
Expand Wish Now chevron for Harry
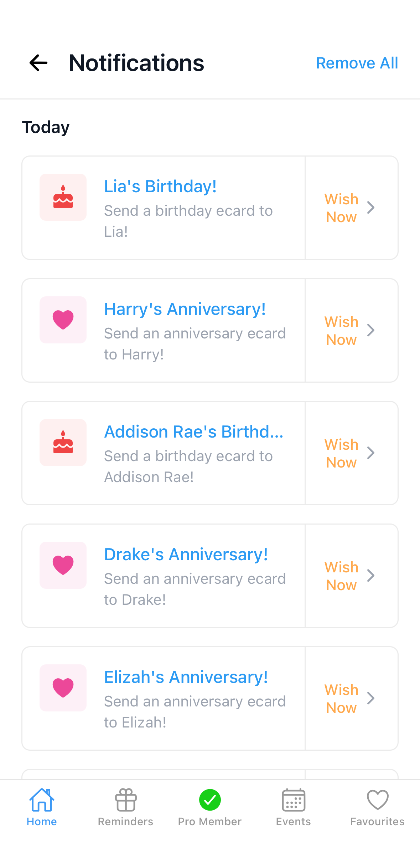point(371,330)
